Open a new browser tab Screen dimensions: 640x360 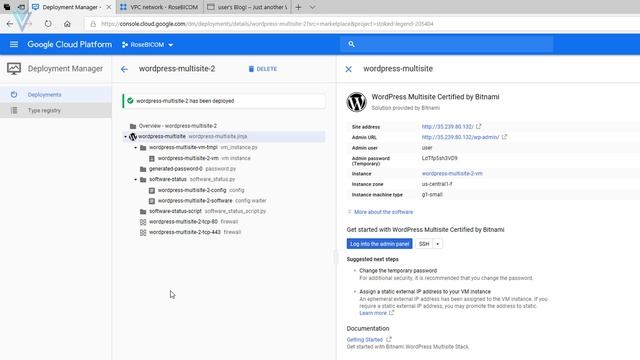[298, 7]
